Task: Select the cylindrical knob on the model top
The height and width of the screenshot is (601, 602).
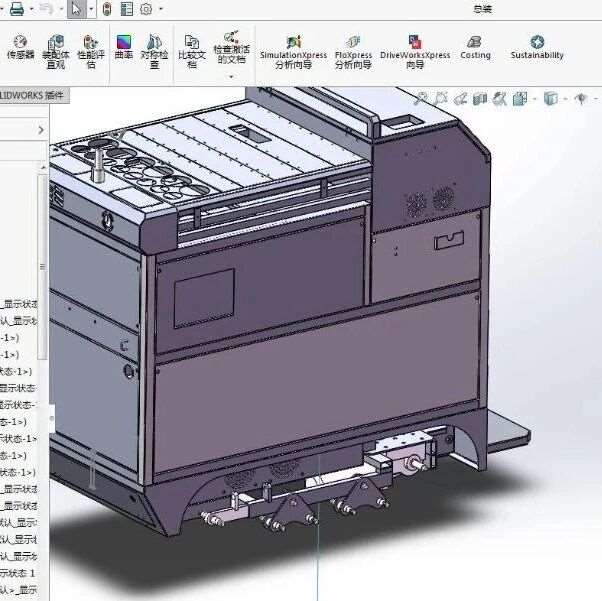Action: pyautogui.click(x=99, y=165)
